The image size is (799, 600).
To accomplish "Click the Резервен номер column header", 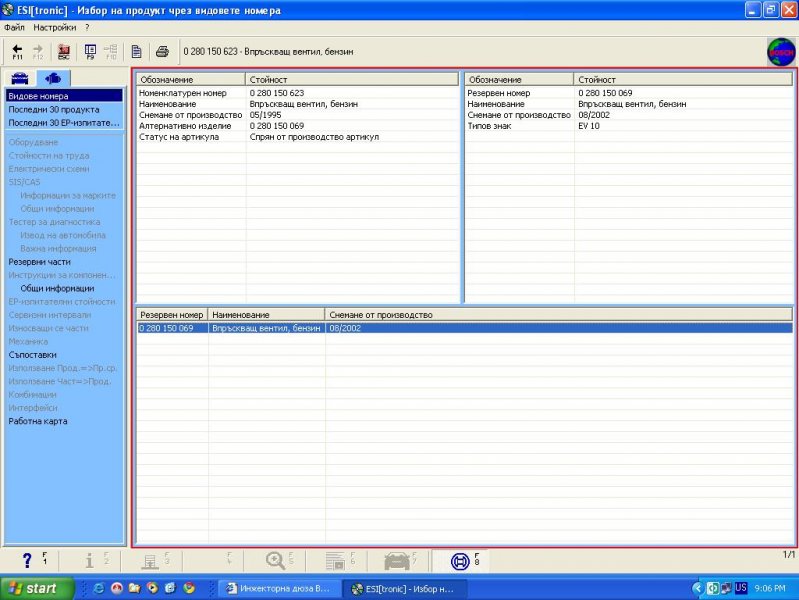I will click(x=171, y=315).
